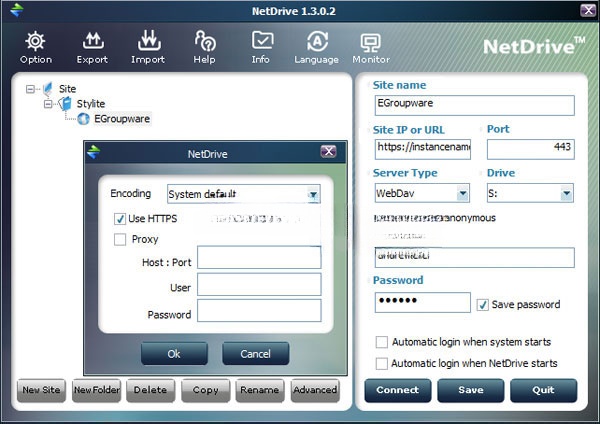Copy the selected site
Image resolution: width=600 pixels, height=424 pixels.
click(206, 390)
